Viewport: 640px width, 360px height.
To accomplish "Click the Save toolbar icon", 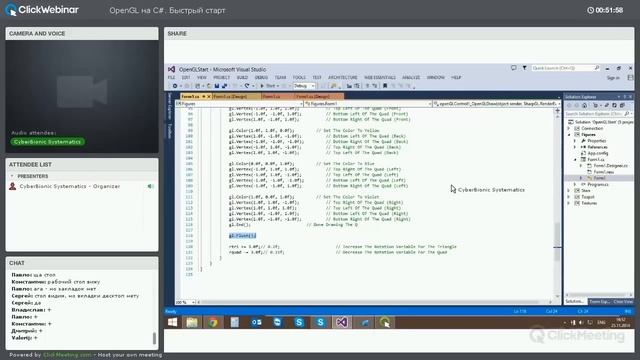I will point(217,86).
